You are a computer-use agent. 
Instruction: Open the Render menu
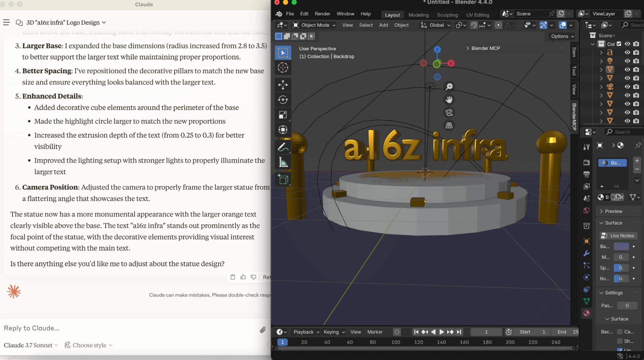322,14
